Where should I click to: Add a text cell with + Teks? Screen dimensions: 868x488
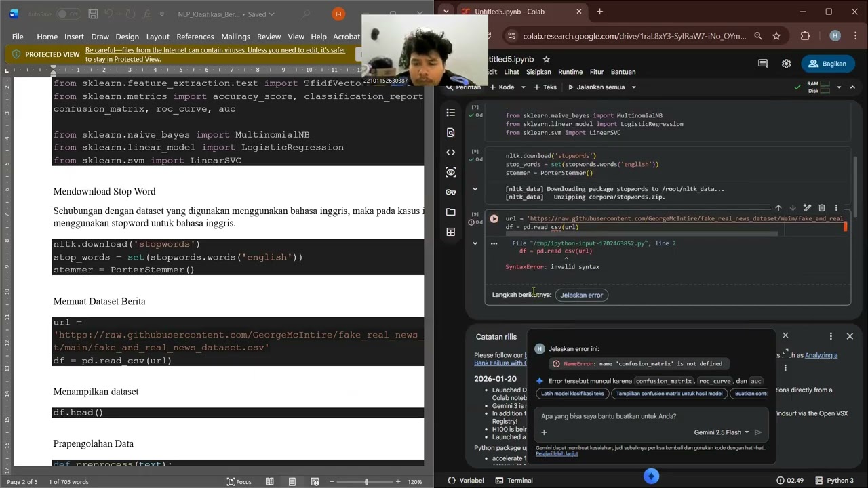545,87
